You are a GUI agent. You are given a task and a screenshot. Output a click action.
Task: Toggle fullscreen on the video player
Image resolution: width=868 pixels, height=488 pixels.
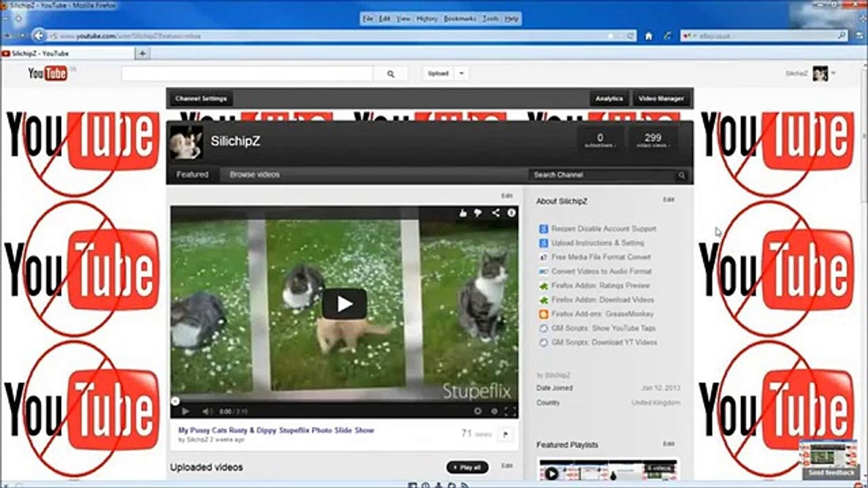(510, 411)
